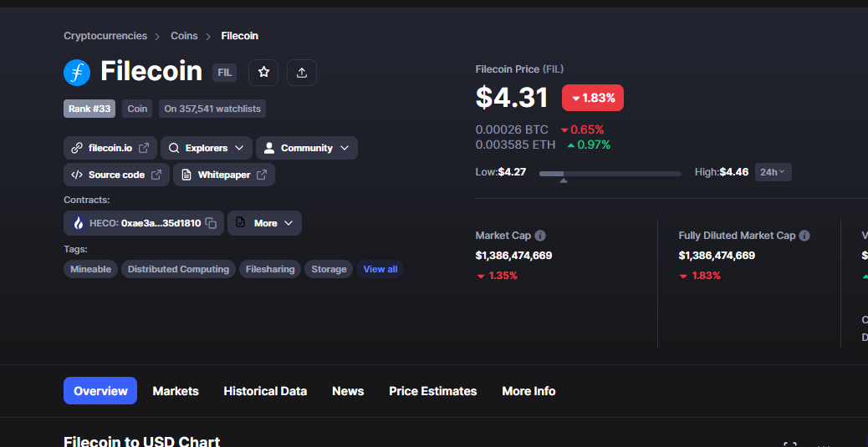Image resolution: width=868 pixels, height=447 pixels.
Task: Click the person icon in Community
Action: click(x=269, y=148)
